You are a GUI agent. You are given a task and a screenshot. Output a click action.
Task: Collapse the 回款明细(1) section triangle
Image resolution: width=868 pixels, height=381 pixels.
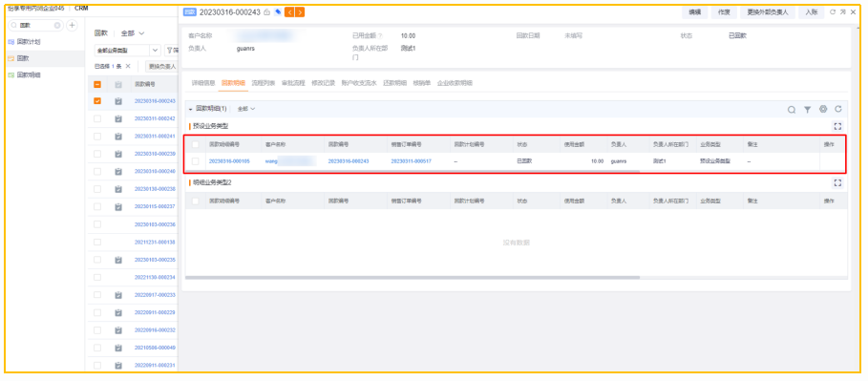(190, 109)
